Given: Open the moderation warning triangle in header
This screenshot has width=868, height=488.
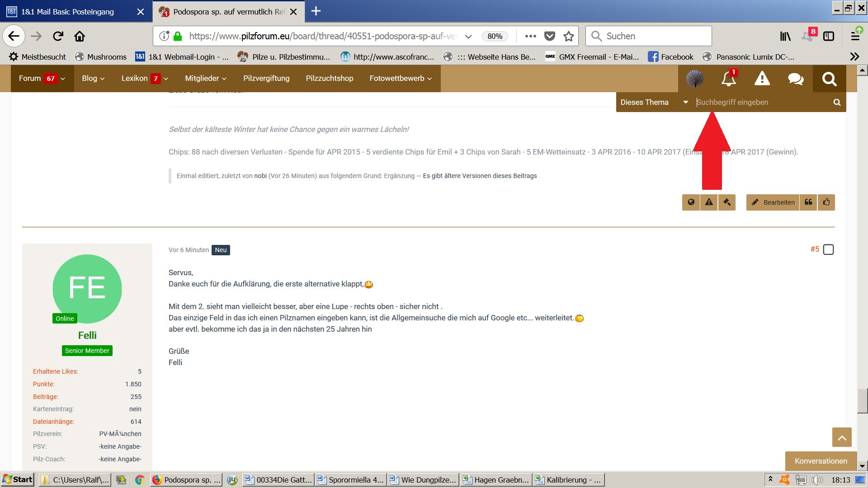Looking at the screenshot, I should tap(762, 79).
